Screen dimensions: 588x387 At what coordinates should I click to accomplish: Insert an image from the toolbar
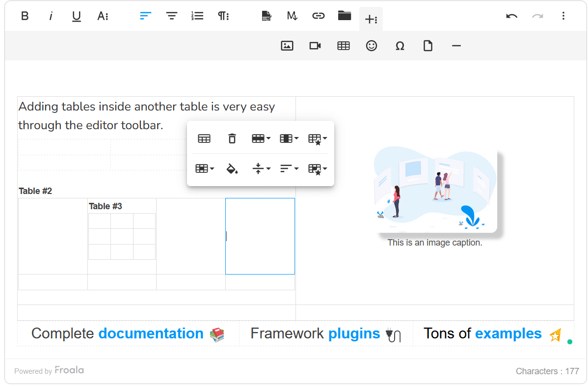[287, 46]
